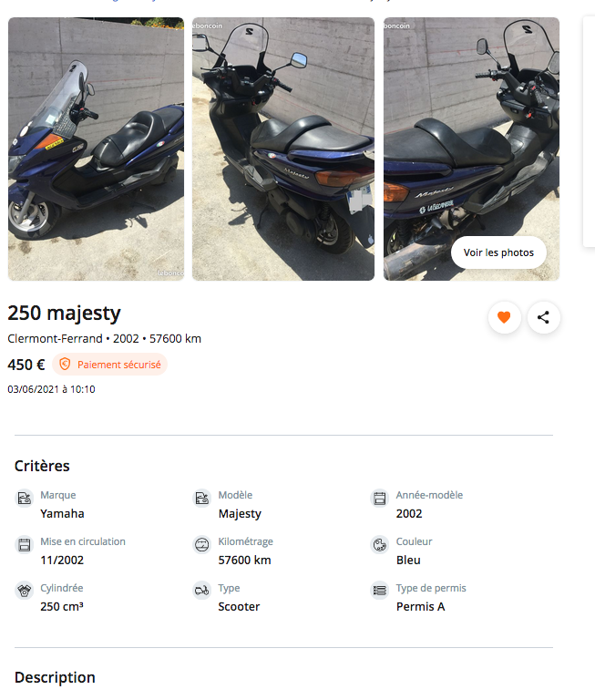Click the Couleur palette icon
This screenshot has height=700, width=595.
(x=380, y=545)
